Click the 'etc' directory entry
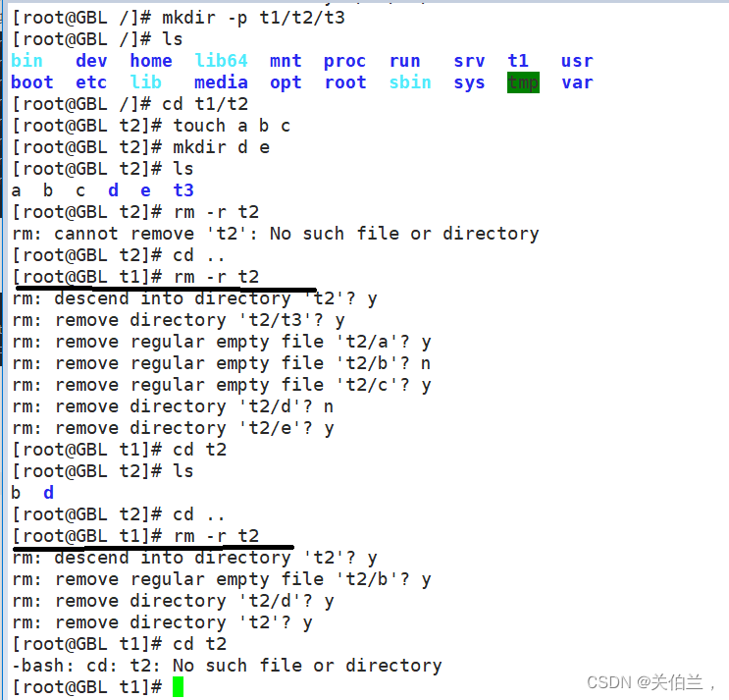Image resolution: width=729 pixels, height=700 pixels. tap(91, 82)
